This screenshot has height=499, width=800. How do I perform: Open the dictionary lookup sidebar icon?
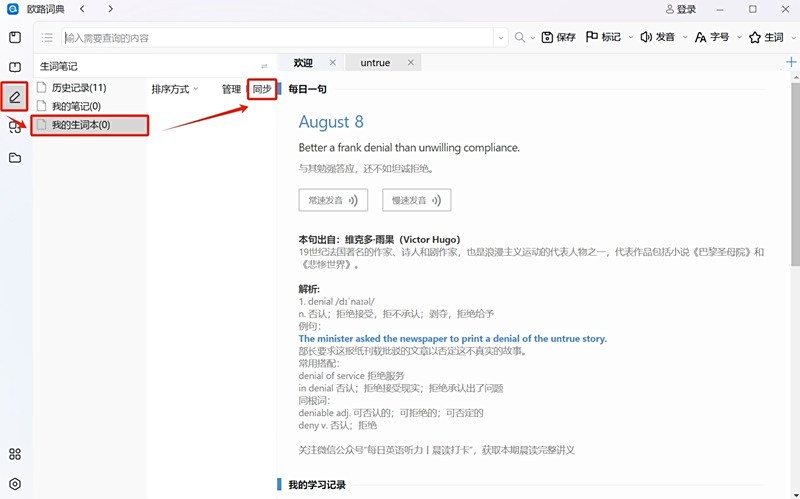15,37
